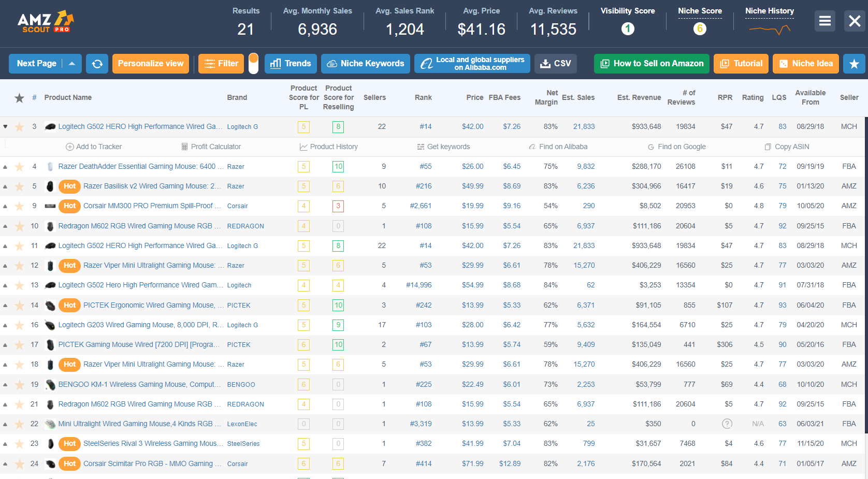Open the BENGOO KM-1 product thumbnail
Screen dimensions: 868x479
[50, 385]
